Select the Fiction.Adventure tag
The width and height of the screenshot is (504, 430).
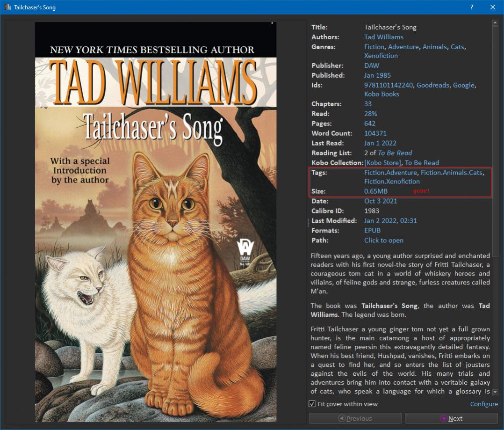coord(390,173)
